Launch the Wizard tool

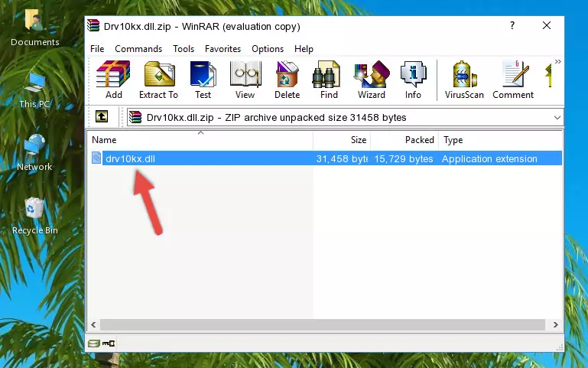click(372, 80)
